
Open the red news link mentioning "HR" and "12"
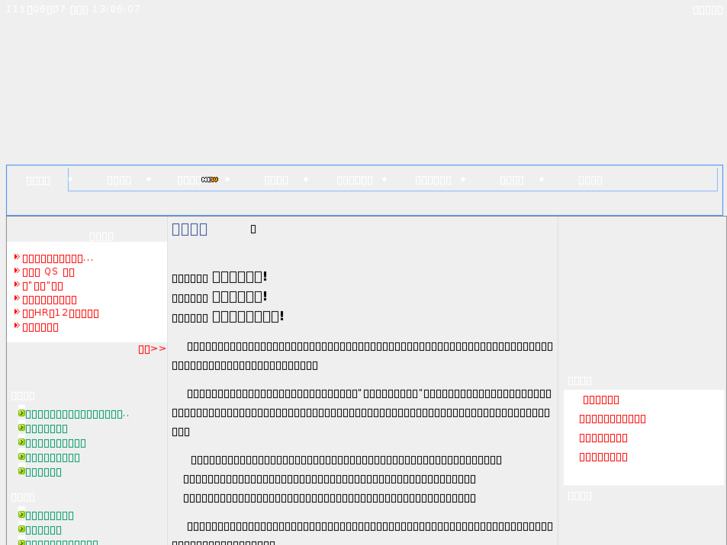tap(60, 314)
